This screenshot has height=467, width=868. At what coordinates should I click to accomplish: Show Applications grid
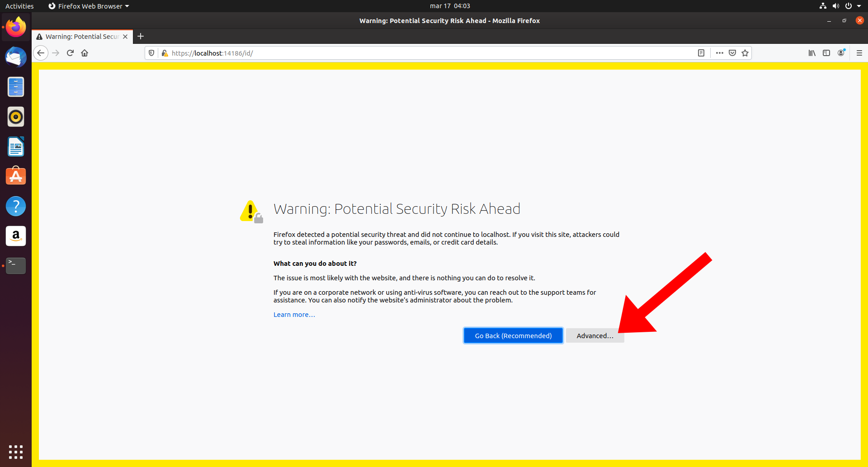(x=16, y=452)
